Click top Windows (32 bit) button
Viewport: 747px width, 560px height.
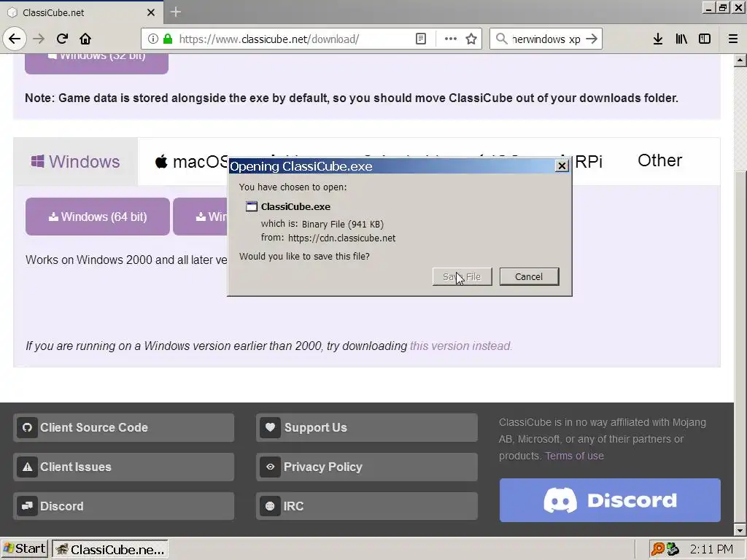click(x=96, y=63)
